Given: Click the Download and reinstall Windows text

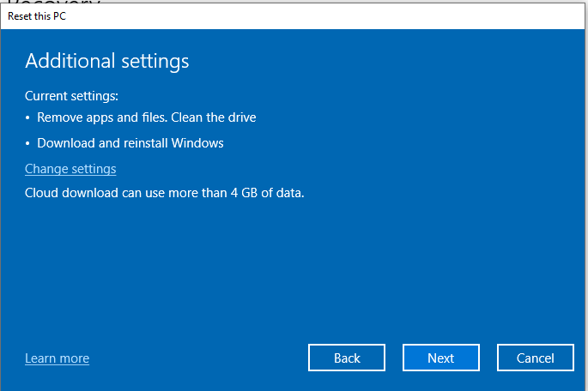Looking at the screenshot, I should (130, 143).
